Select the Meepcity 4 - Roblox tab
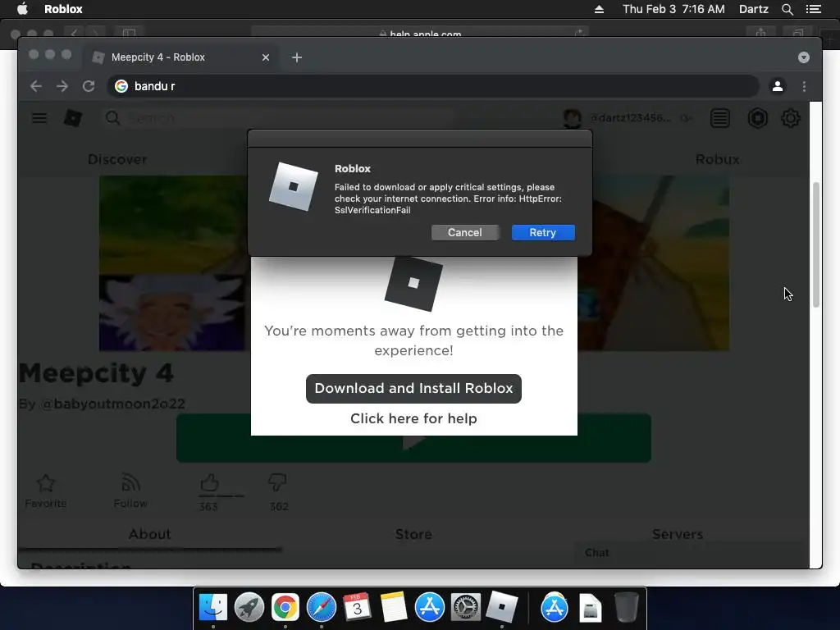This screenshot has width=840, height=630. pos(180,57)
